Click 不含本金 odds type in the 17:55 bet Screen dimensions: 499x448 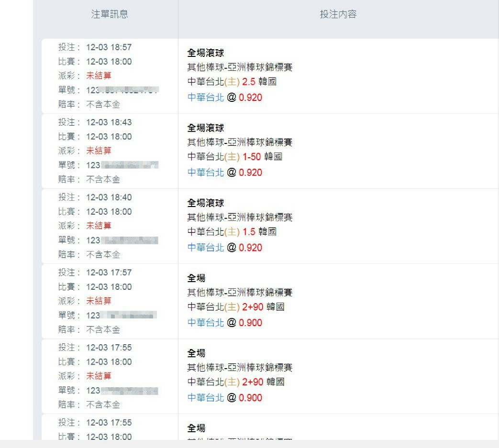(103, 405)
